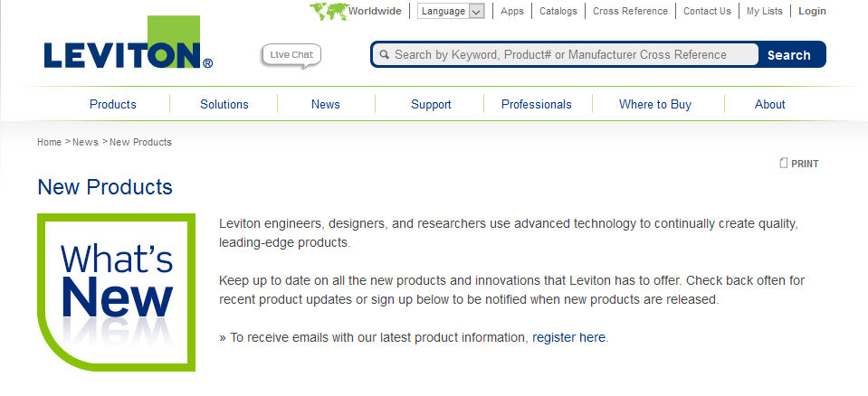Follow the register here link
The image size is (868, 396).
(568, 337)
